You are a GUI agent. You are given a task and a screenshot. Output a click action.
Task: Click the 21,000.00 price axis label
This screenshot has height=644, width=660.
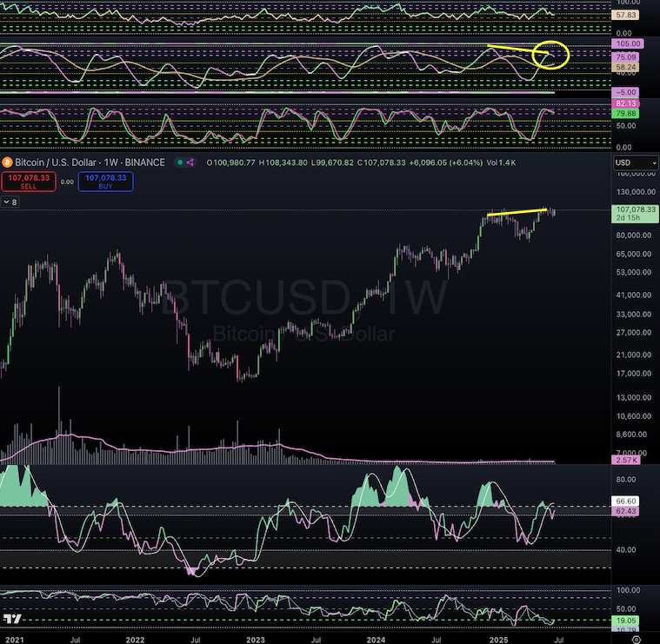pos(634,355)
